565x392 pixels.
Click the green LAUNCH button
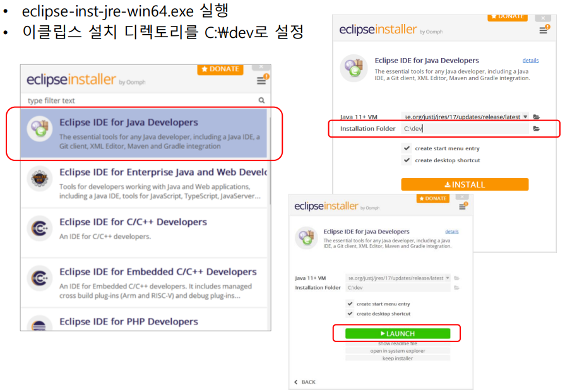point(398,334)
